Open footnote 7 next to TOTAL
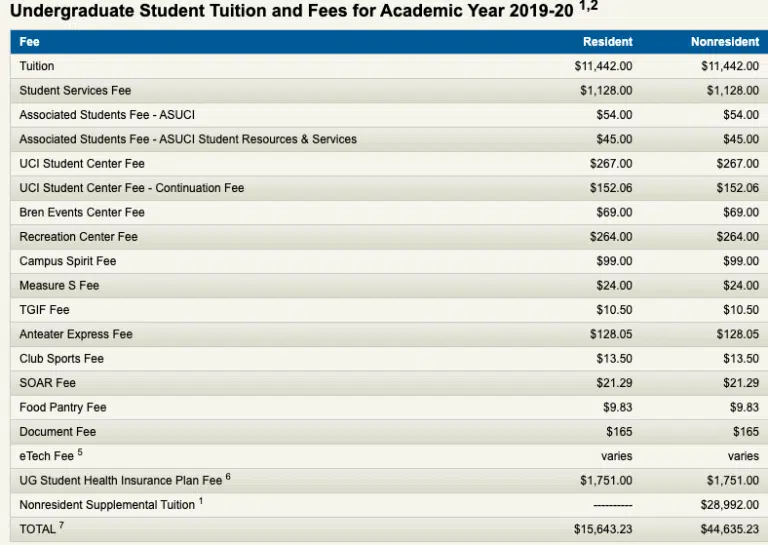 pyautogui.click(x=61, y=525)
